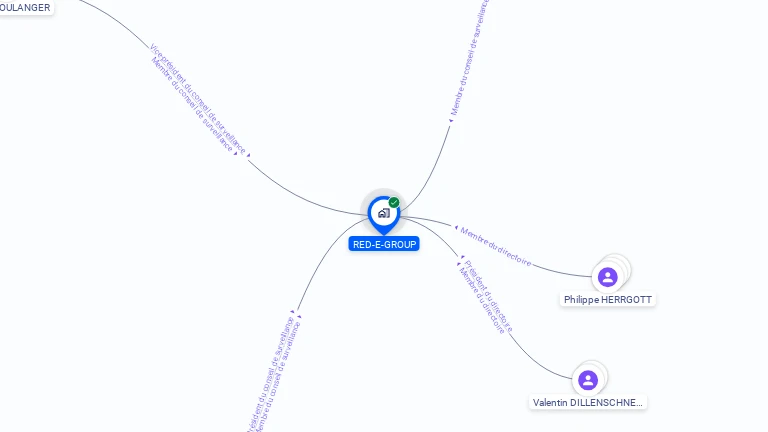Click the stacked node circle behind Philippe HERRGOTT
Screen dimensions: 768x432
pyautogui.click(x=620, y=265)
